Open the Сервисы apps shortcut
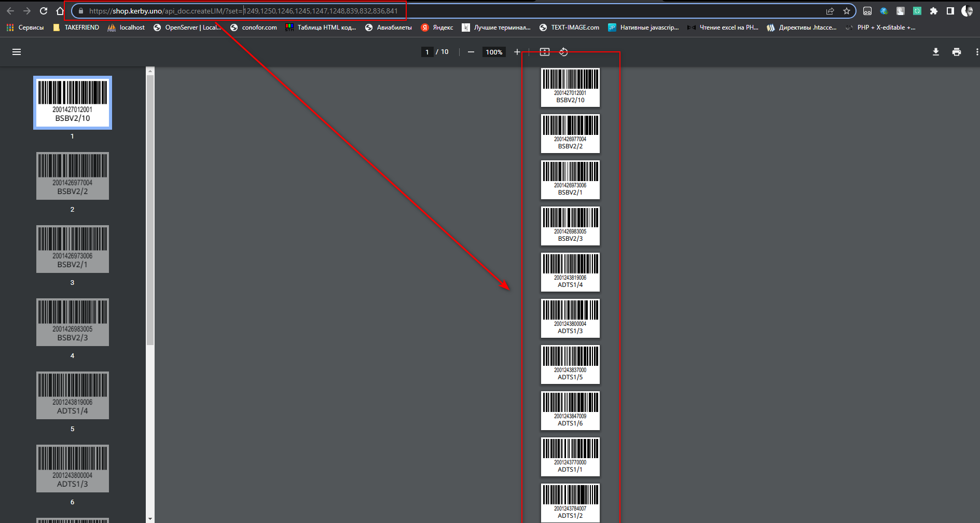The height and width of the screenshot is (523, 980). tap(25, 27)
